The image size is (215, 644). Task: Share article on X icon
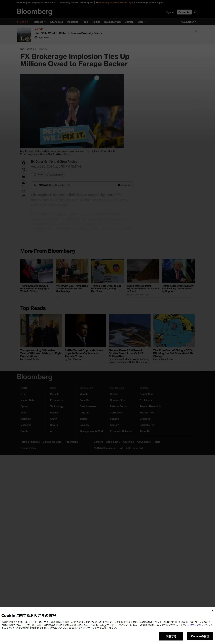[x=24, y=170]
